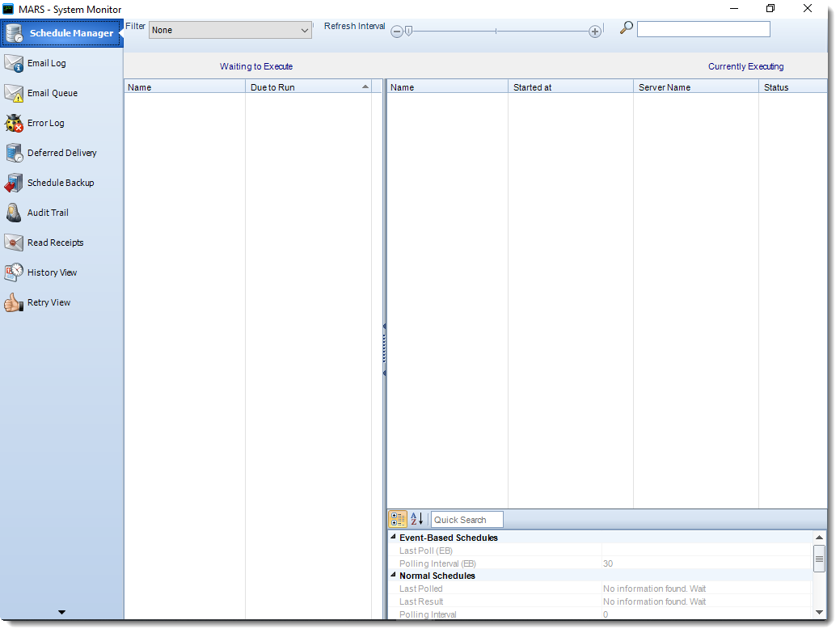Increase refresh interval with plus icon
Screen dimensions: 840x633
595,32
